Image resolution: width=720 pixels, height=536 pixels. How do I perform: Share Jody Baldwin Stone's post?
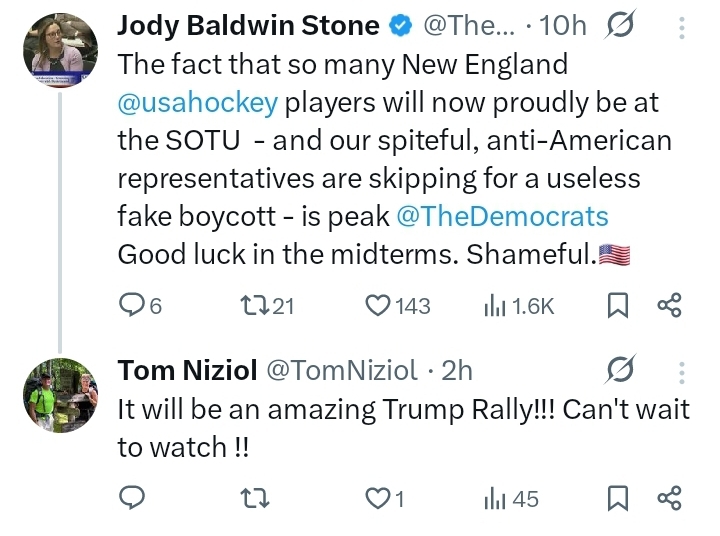click(668, 306)
